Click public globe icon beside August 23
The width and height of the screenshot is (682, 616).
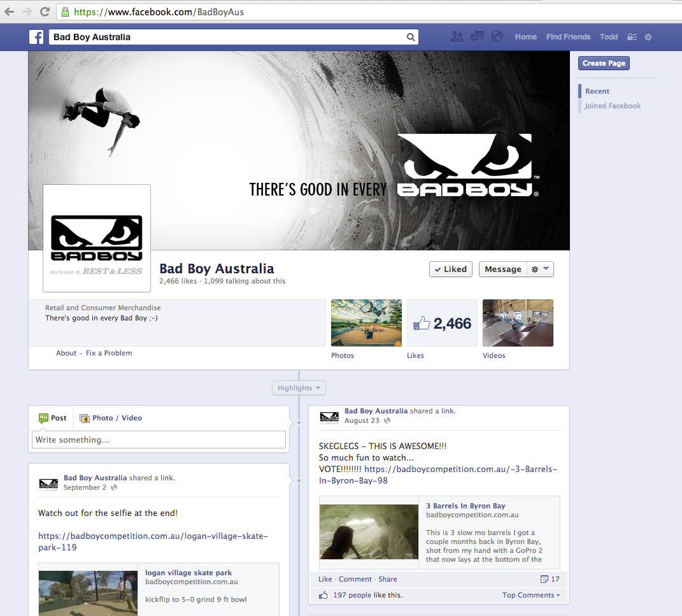coord(387,420)
